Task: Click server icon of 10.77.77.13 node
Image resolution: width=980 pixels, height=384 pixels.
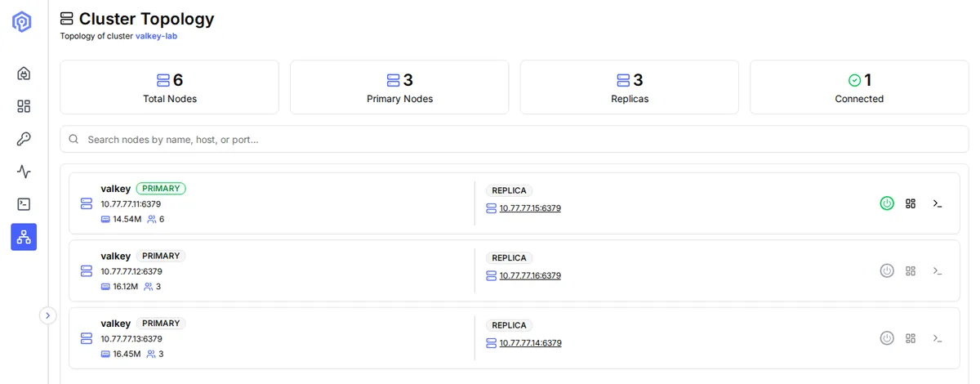Action: [x=87, y=337]
